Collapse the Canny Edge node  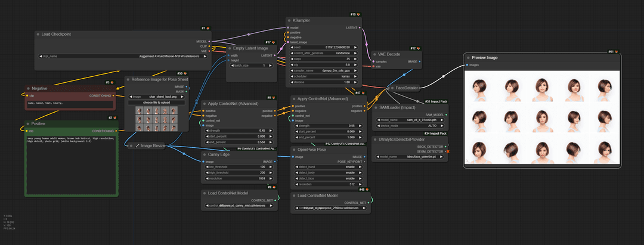[x=205, y=154]
